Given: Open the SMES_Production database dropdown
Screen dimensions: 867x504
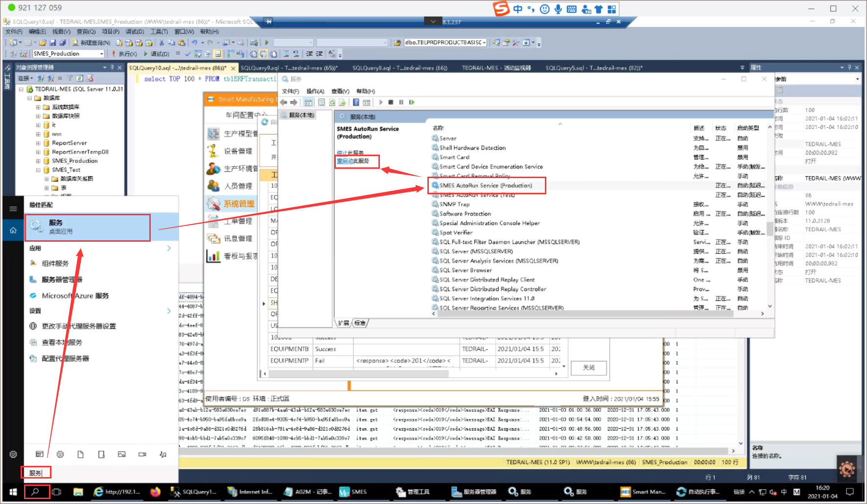Looking at the screenshot, I should [x=102, y=54].
